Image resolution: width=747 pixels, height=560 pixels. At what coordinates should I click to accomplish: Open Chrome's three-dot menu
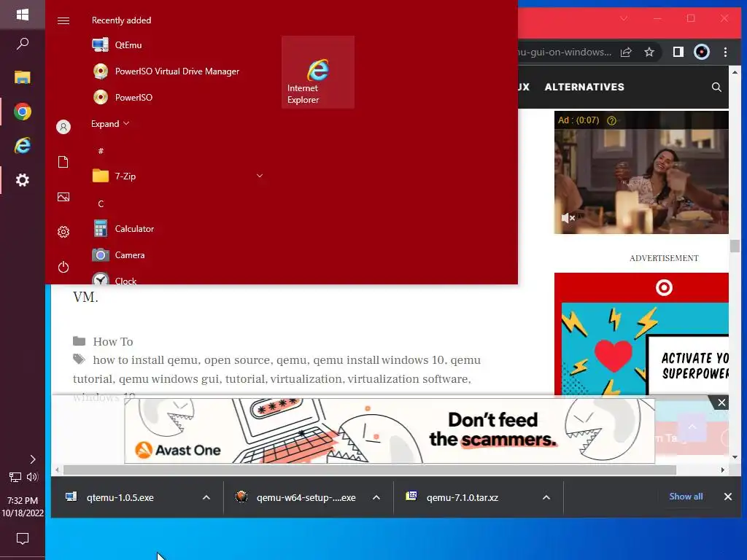(x=725, y=52)
